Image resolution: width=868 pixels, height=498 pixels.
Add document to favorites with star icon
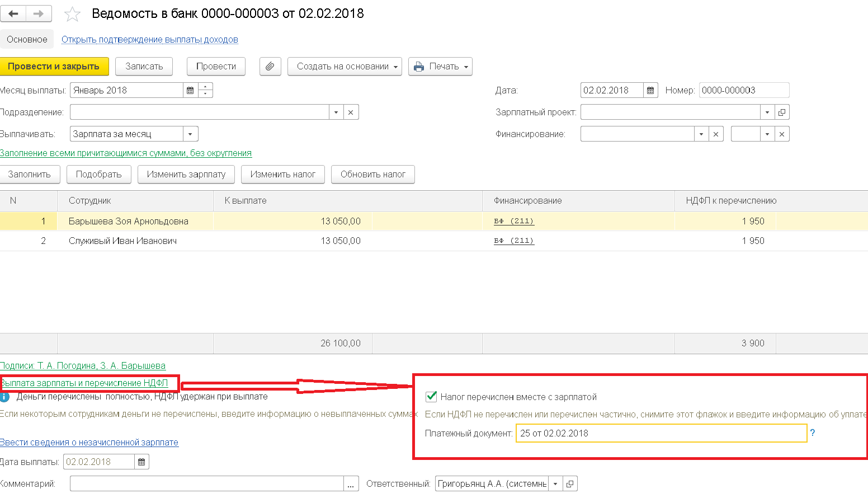coord(72,14)
